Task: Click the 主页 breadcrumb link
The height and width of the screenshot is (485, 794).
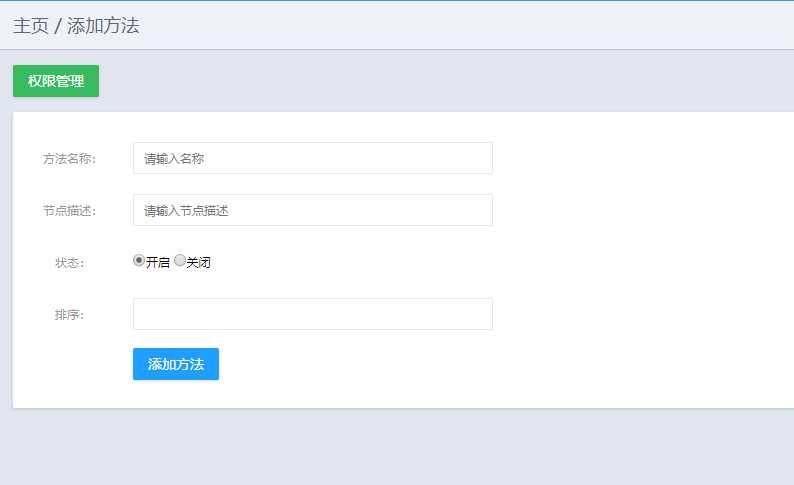Action: [30, 26]
